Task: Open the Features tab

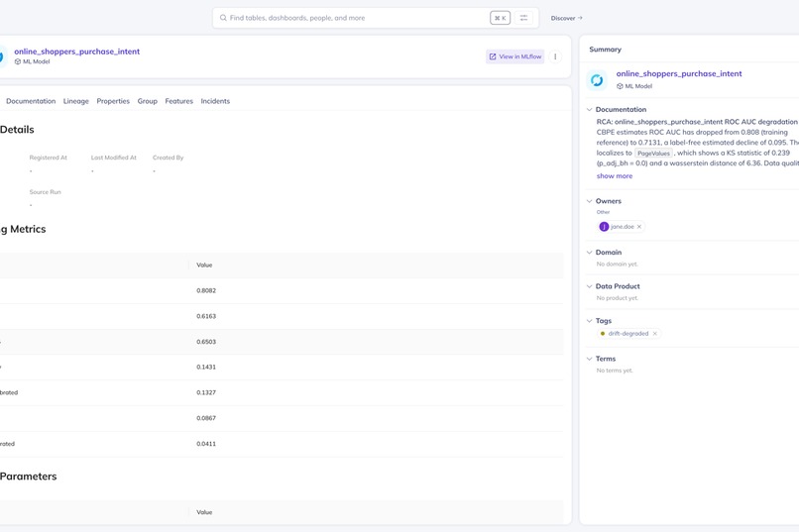Action: click(178, 101)
